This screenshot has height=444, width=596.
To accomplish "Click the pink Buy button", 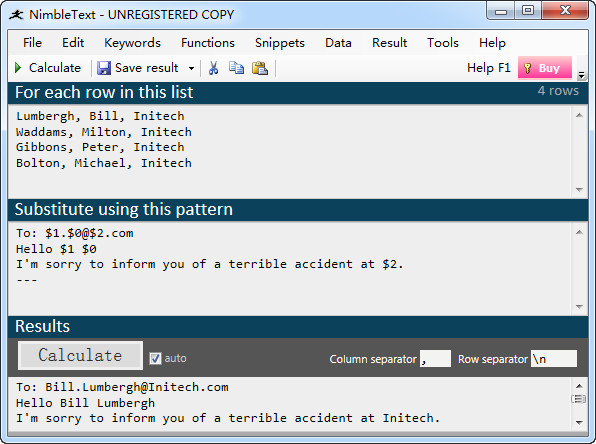I will point(545,68).
